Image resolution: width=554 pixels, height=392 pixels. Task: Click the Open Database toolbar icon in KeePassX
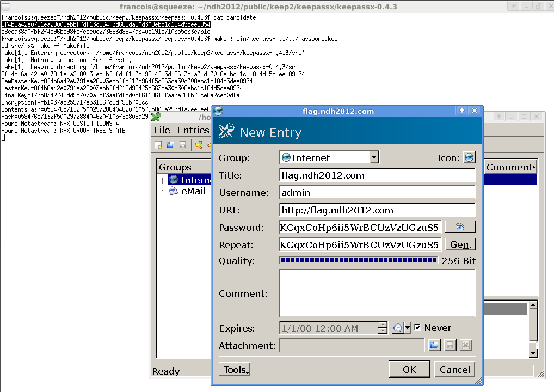point(170,145)
